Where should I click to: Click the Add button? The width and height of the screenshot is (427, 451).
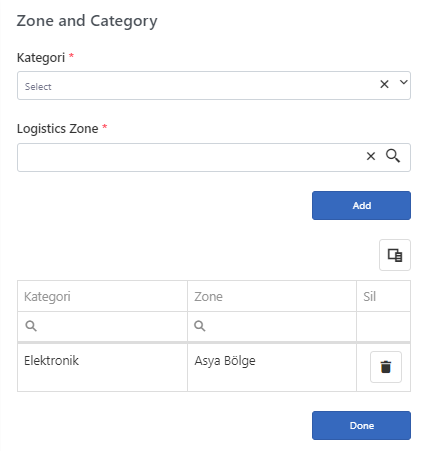pyautogui.click(x=361, y=205)
